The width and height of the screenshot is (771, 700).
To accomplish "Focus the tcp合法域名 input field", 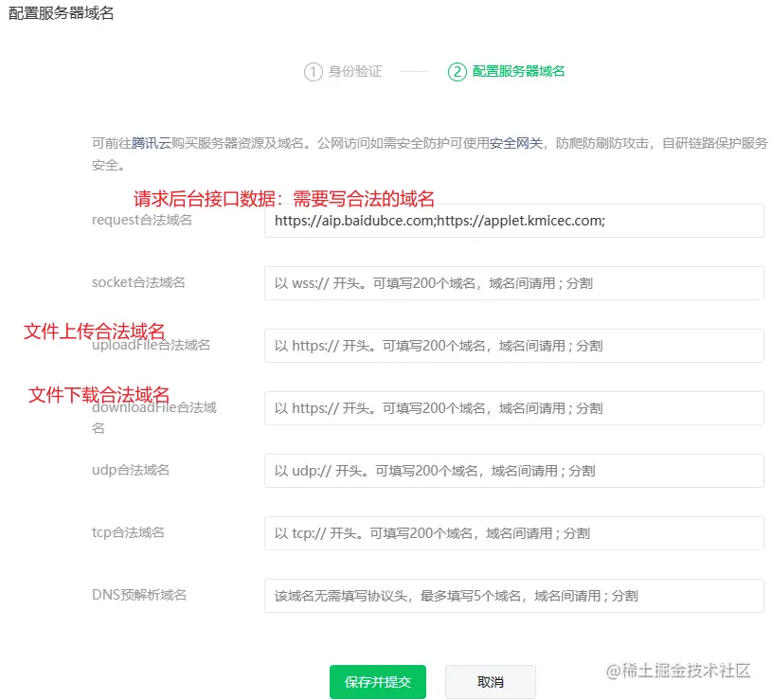I will [x=513, y=533].
